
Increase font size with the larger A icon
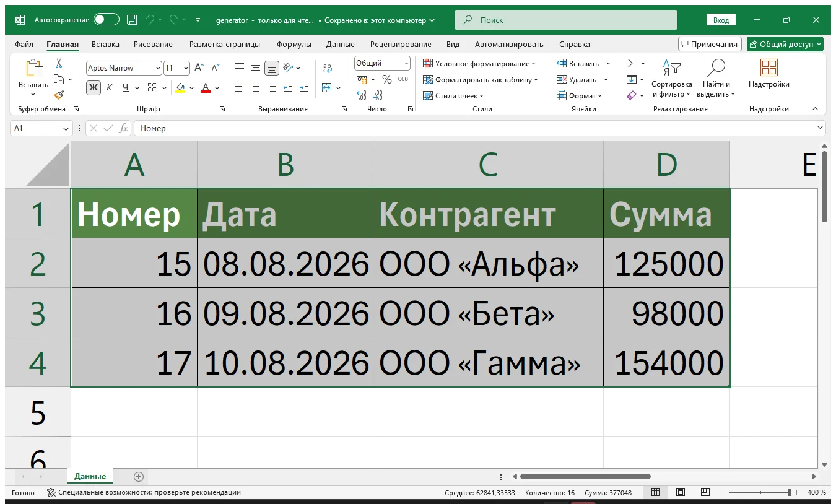pyautogui.click(x=199, y=68)
